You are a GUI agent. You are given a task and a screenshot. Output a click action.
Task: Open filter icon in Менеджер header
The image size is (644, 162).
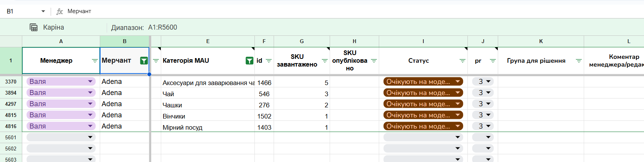click(95, 61)
